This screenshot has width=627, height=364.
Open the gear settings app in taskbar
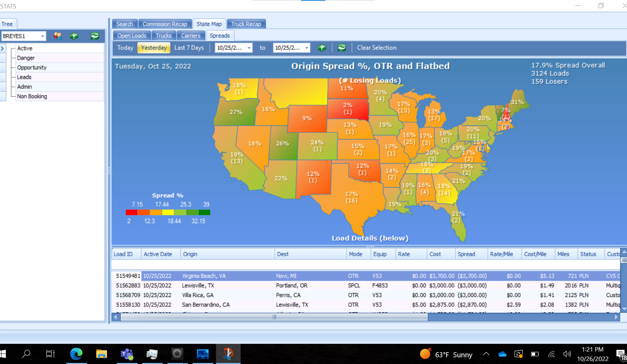[177, 354]
